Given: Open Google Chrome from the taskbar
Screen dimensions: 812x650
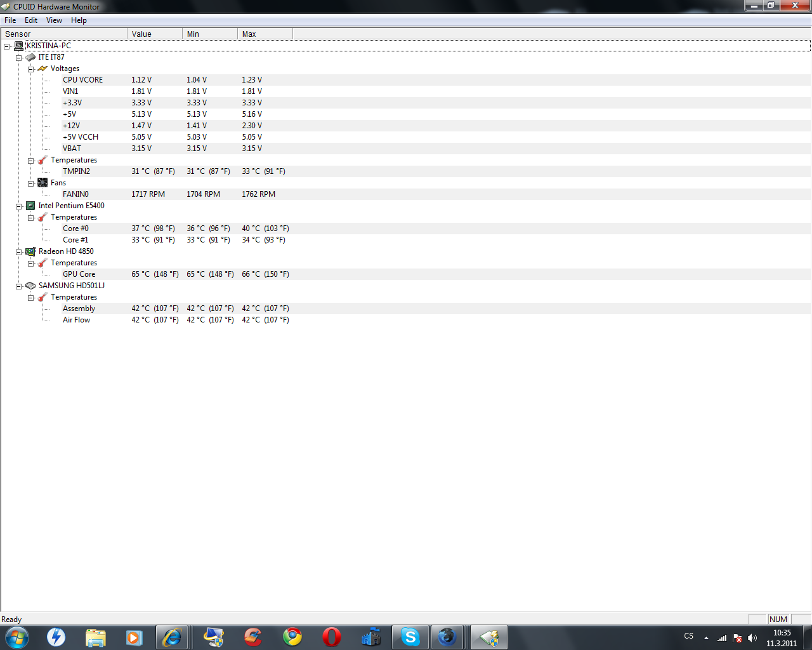Looking at the screenshot, I should [x=292, y=637].
